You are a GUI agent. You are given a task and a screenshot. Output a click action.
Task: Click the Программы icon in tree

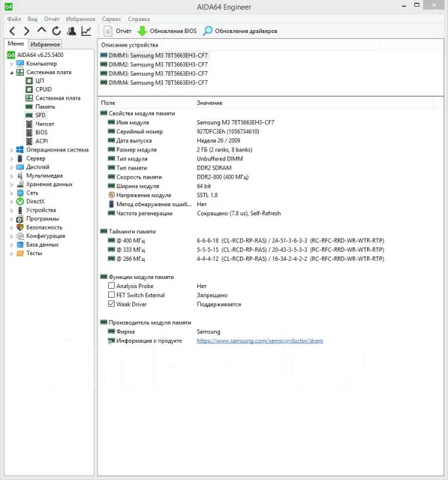click(20, 219)
